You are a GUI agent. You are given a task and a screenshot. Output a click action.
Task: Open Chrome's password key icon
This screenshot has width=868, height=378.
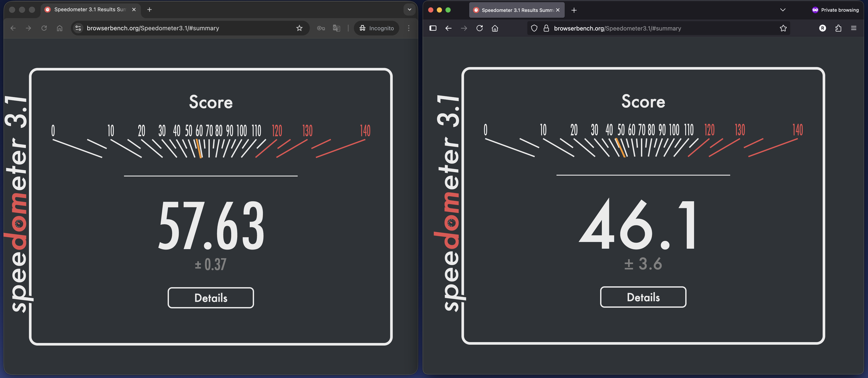[x=321, y=28]
